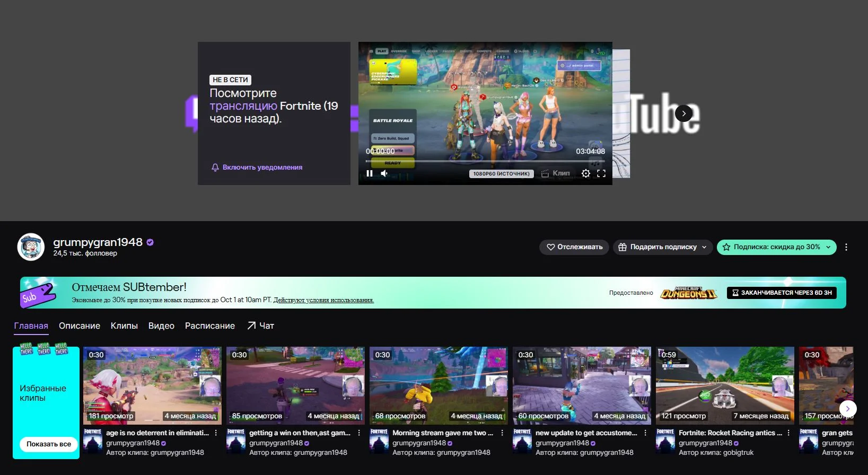868x475 pixels.
Task: Open options for "age is no deterrent" clip
Action: pos(216,433)
